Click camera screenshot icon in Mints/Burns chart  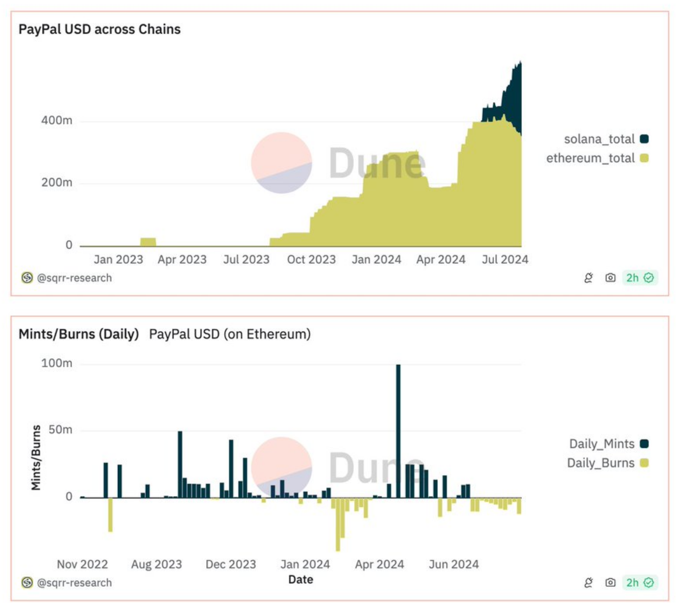click(610, 583)
